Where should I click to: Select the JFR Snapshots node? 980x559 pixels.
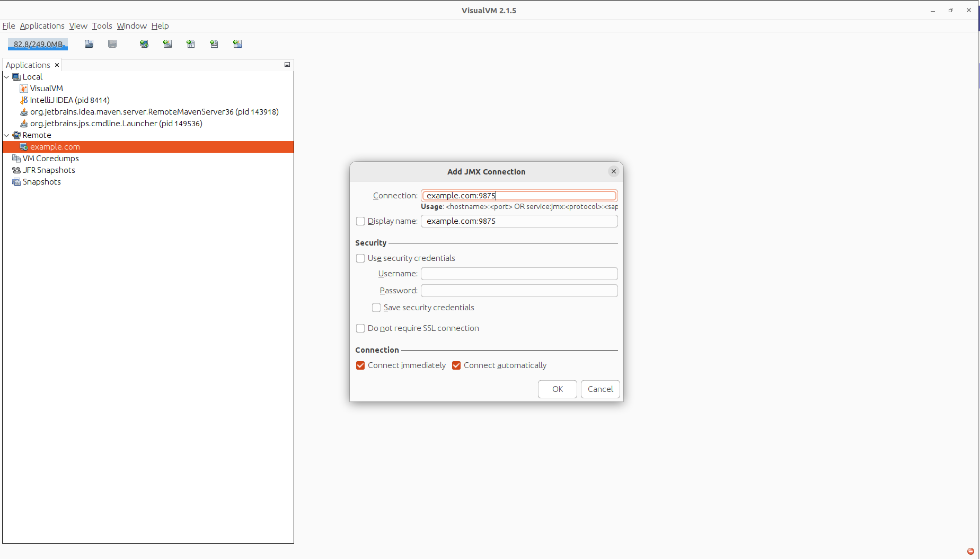click(49, 170)
